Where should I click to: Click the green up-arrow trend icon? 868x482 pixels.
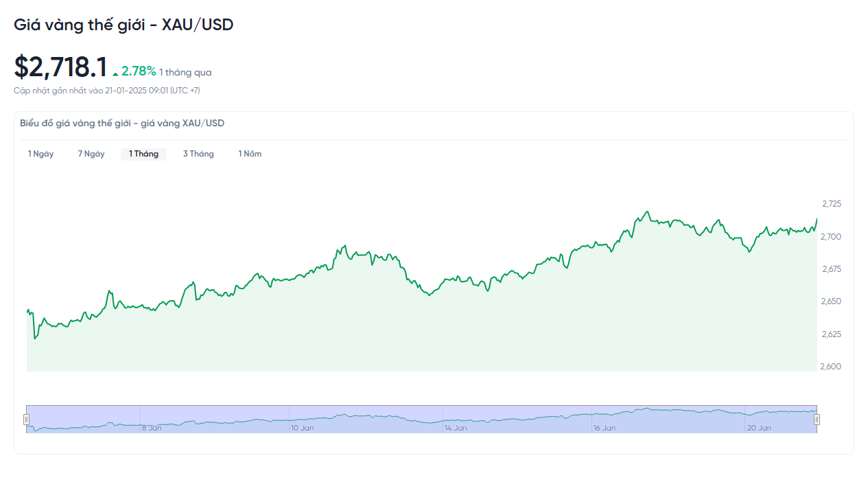(x=116, y=73)
